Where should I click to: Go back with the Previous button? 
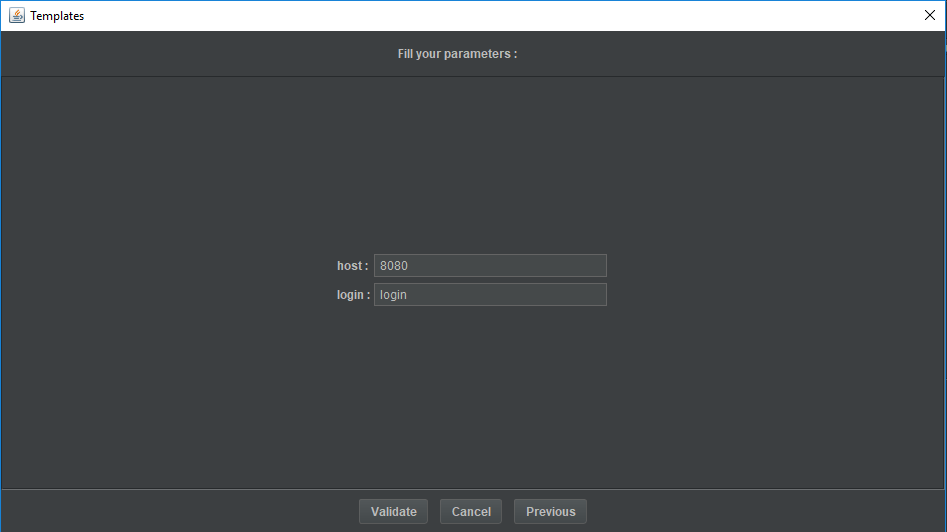pyautogui.click(x=550, y=511)
